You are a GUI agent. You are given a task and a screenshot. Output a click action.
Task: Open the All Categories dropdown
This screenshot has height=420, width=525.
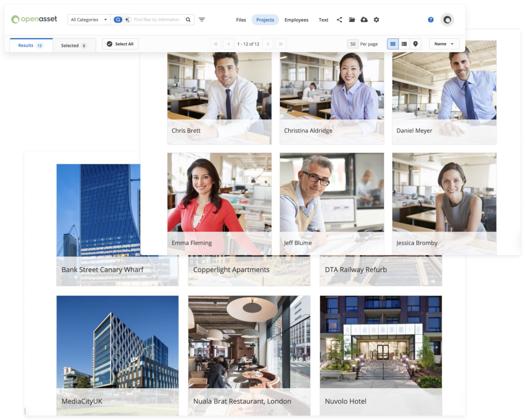click(x=88, y=20)
